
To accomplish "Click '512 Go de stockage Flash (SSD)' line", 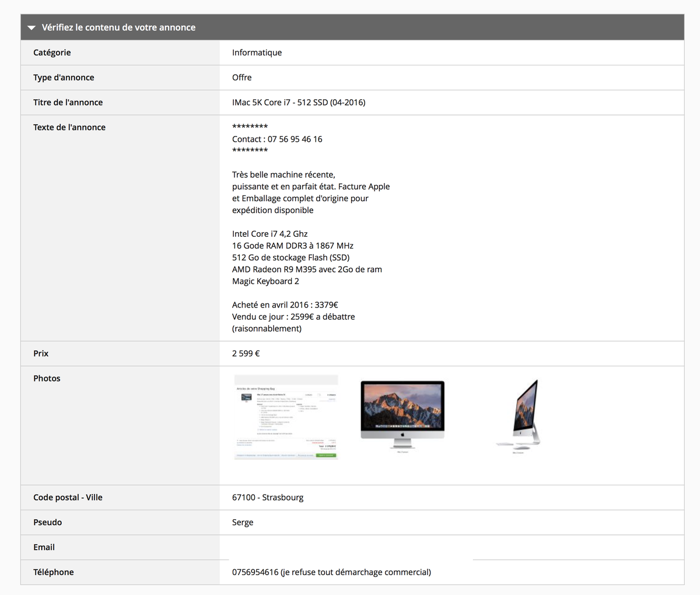I will (291, 257).
